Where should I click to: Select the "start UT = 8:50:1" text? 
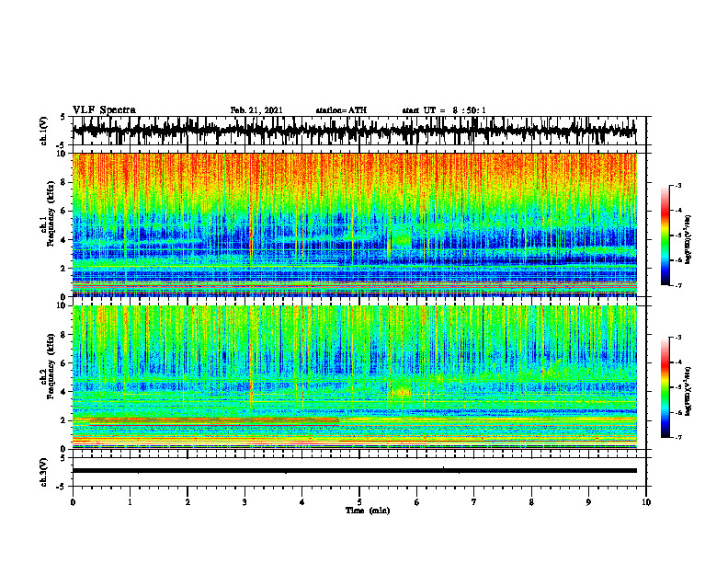444,110
